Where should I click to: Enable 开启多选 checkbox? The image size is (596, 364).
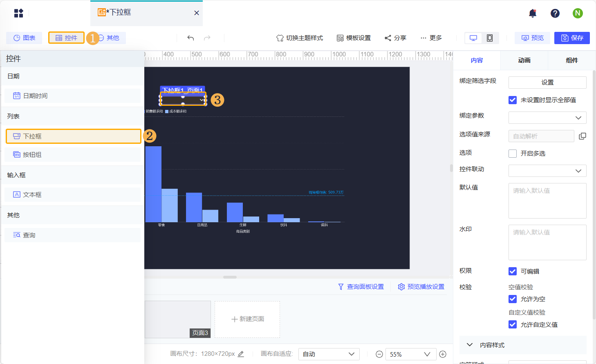pos(513,154)
